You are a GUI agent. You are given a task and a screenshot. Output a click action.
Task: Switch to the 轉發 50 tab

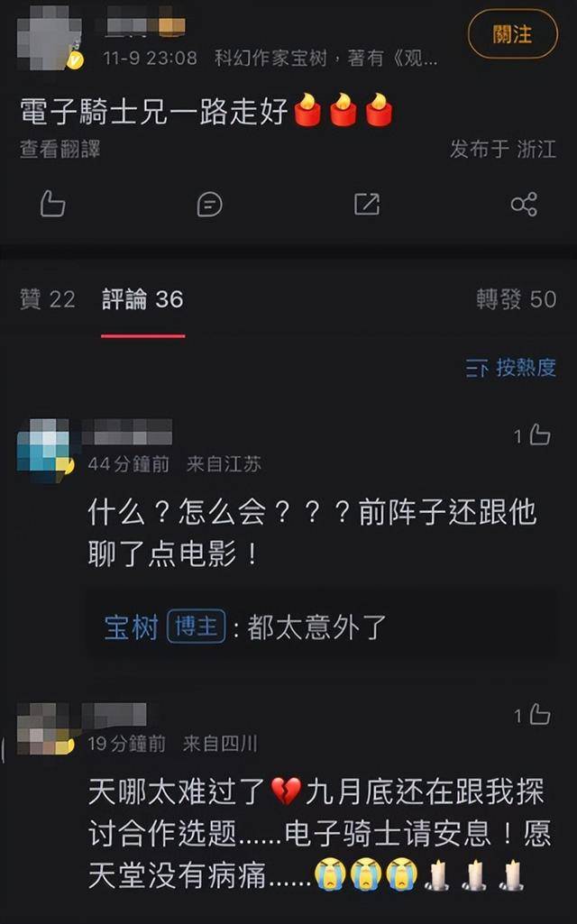point(517,299)
